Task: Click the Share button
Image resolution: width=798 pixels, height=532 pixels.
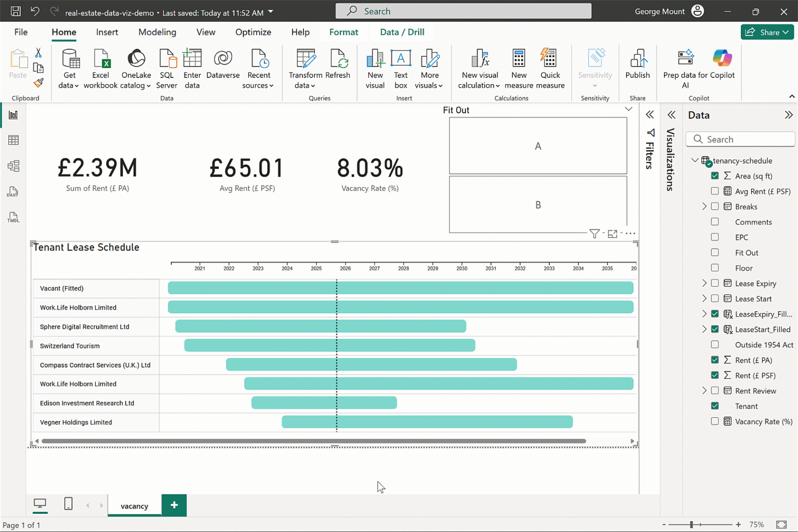Action: tap(767, 32)
